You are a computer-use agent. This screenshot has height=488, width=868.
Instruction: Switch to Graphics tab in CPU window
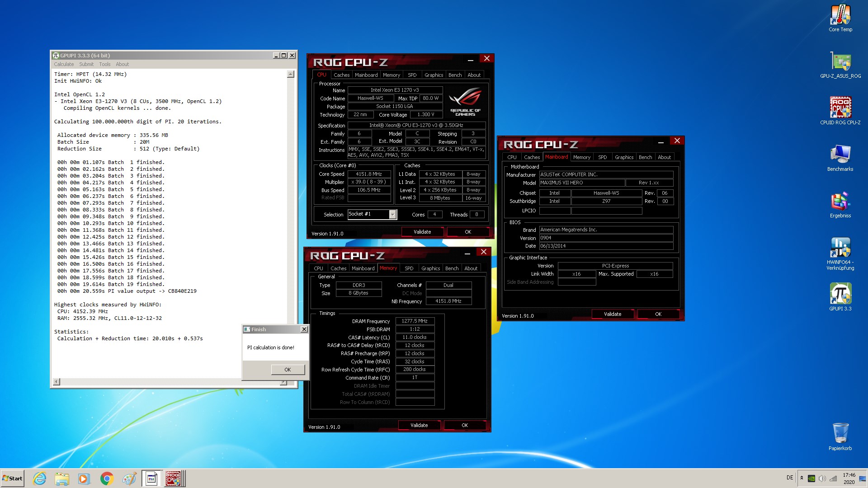coord(434,75)
